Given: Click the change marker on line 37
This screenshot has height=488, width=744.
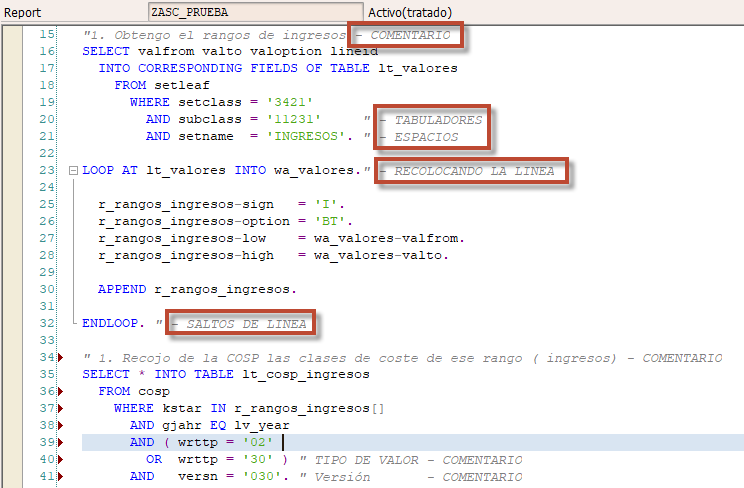Looking at the screenshot, I should pyautogui.click(x=61, y=408).
